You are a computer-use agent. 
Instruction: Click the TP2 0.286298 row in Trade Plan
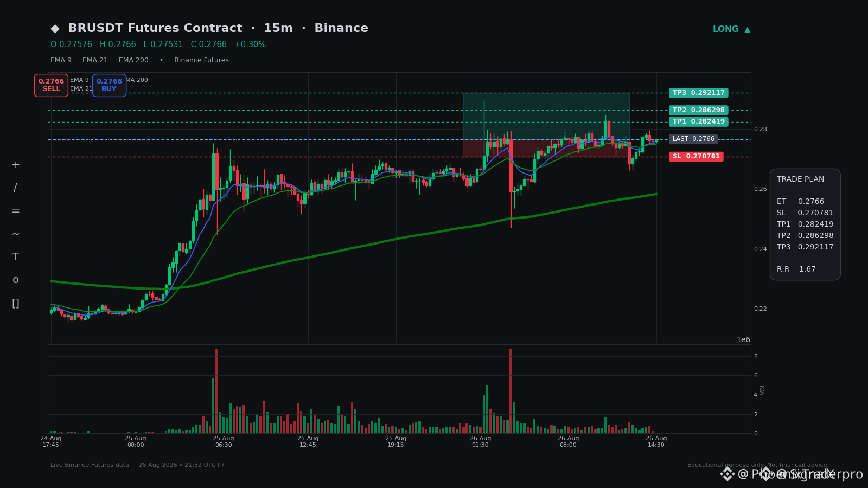(805, 235)
